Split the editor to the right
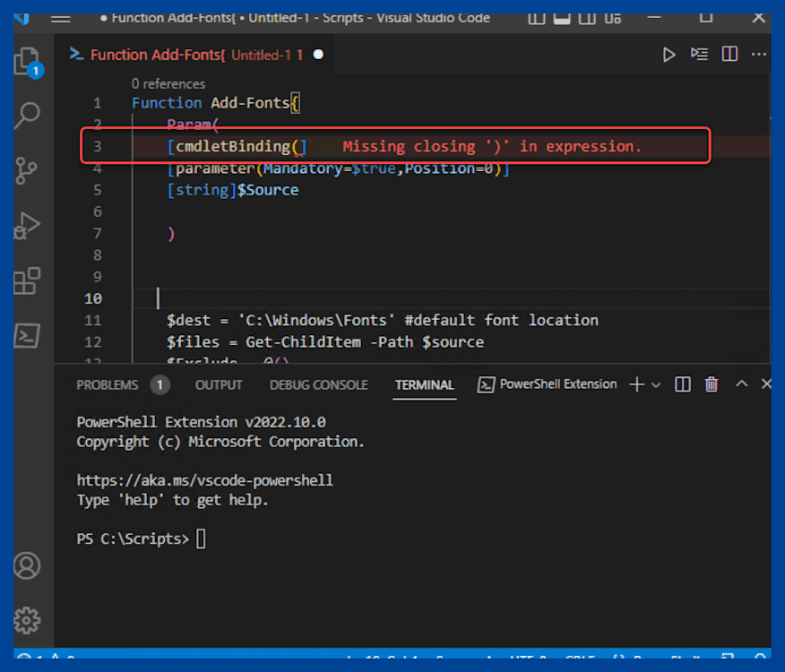Image resolution: width=785 pixels, height=672 pixels. pyautogui.click(x=729, y=54)
